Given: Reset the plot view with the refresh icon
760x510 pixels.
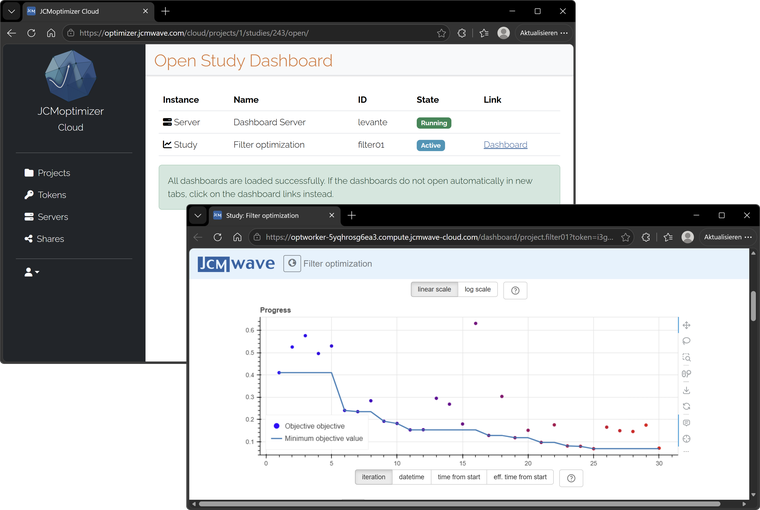Looking at the screenshot, I should click(x=686, y=406).
